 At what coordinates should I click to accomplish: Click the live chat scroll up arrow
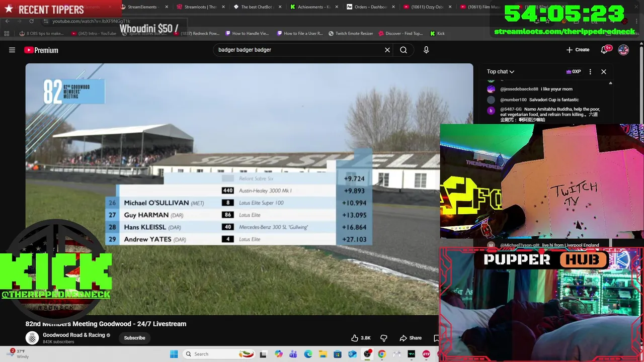610,83
